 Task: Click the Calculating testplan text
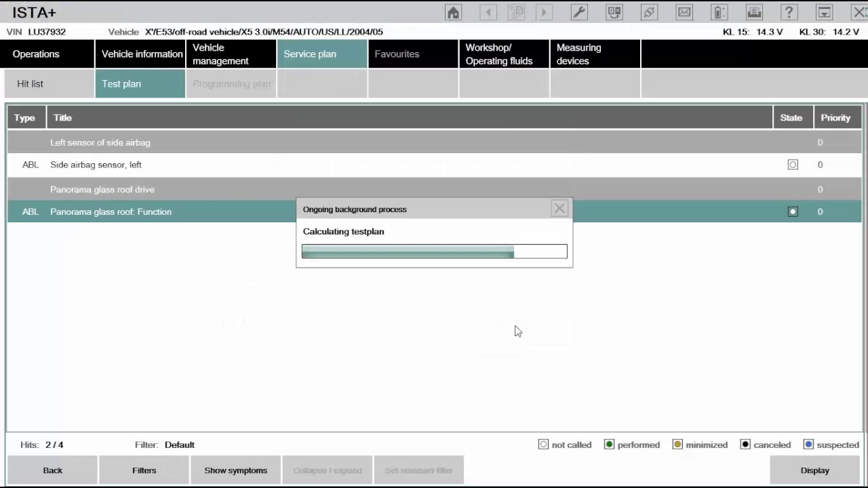343,231
